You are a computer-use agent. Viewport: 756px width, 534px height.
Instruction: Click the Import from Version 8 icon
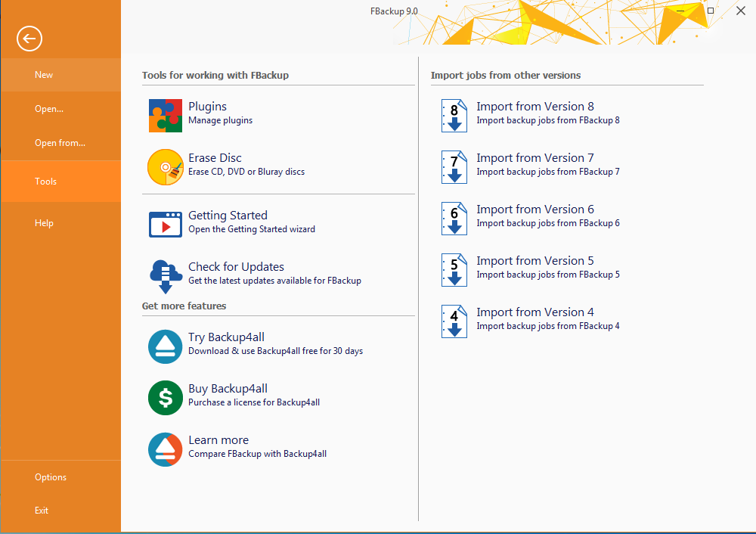pyautogui.click(x=454, y=116)
